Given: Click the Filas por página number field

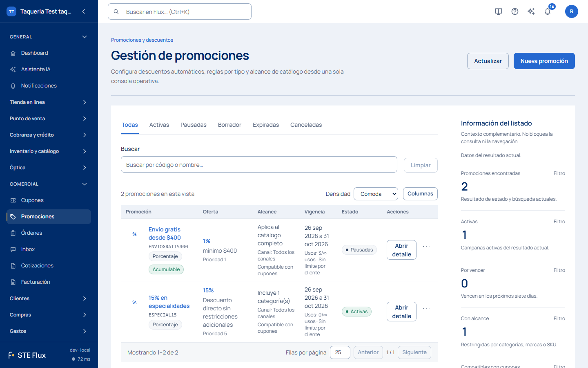Looking at the screenshot, I should [x=340, y=352].
